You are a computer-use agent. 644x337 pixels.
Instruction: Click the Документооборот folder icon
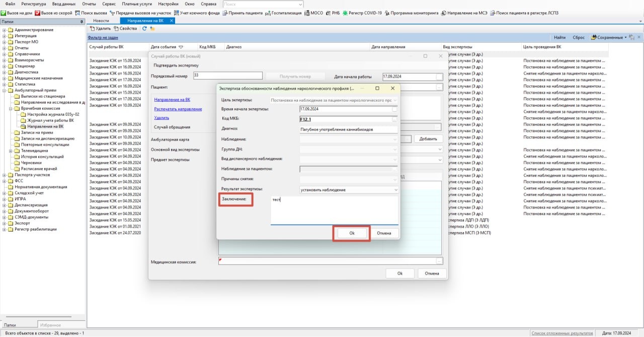click(11, 211)
